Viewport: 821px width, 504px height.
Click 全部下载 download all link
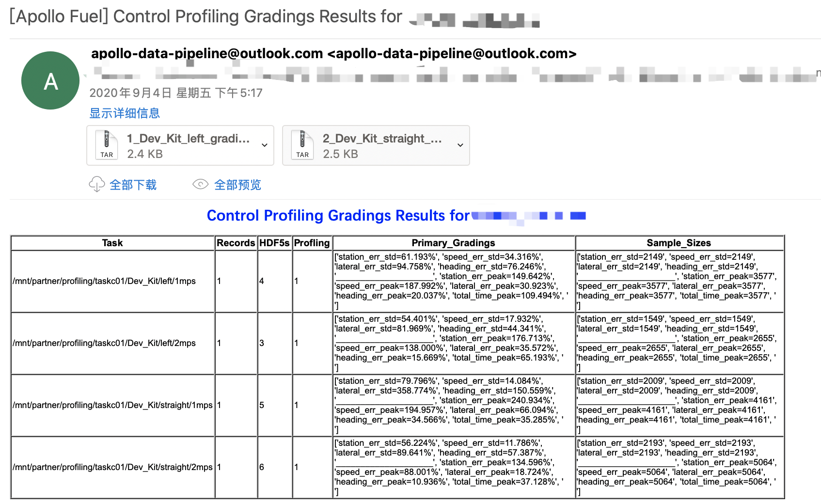pos(133,185)
